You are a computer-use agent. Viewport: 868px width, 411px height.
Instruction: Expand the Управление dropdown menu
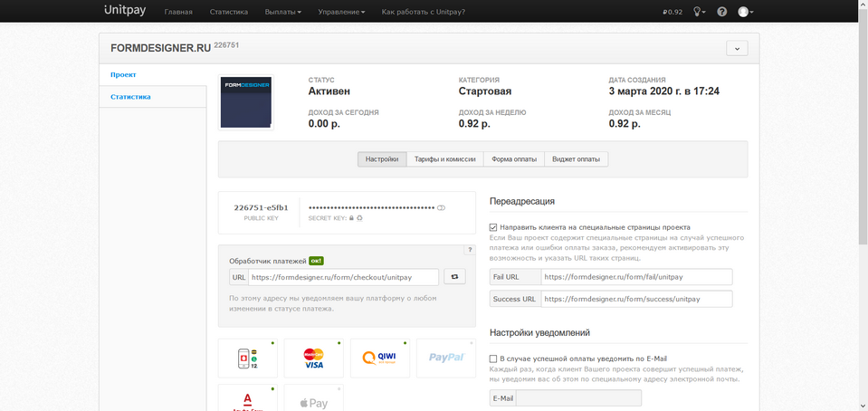click(343, 12)
